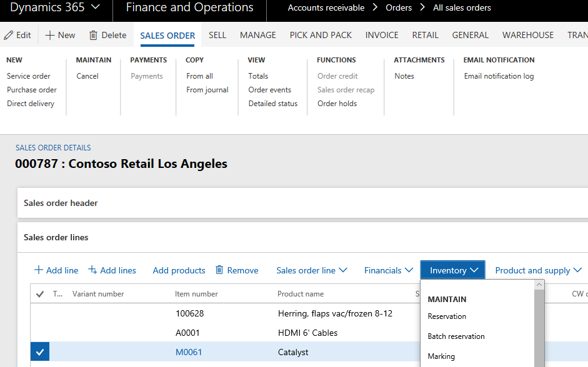Select the Herring row checkbox cell

pos(40,313)
